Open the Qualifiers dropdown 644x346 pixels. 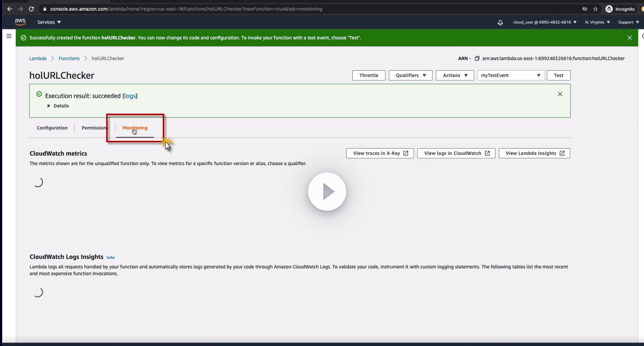[x=411, y=75]
